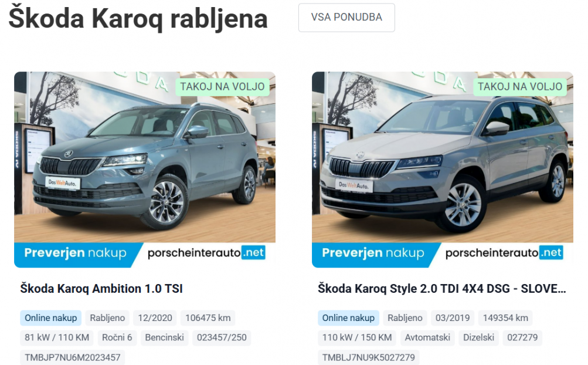Click Preverjen nakup banner under second car
588x365 pixels.
click(x=373, y=253)
